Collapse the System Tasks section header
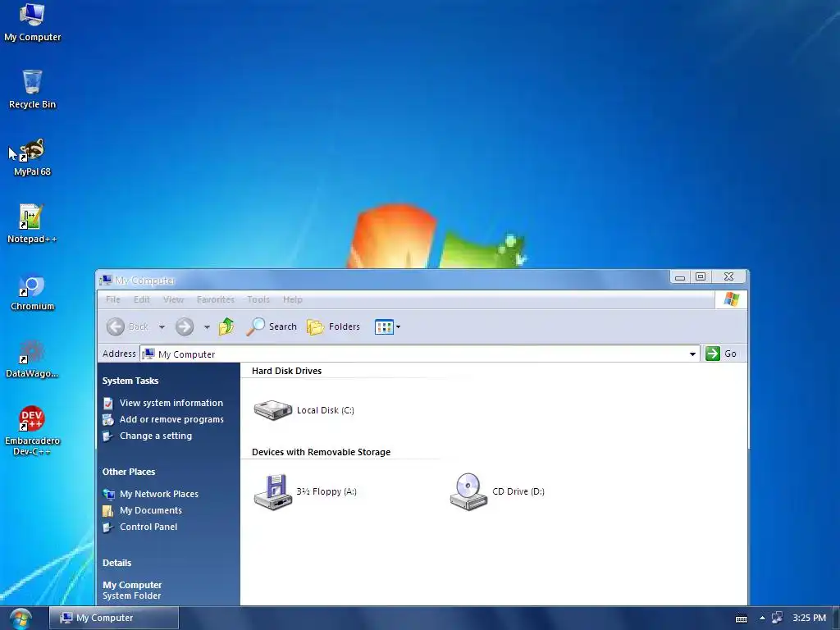 (130, 381)
